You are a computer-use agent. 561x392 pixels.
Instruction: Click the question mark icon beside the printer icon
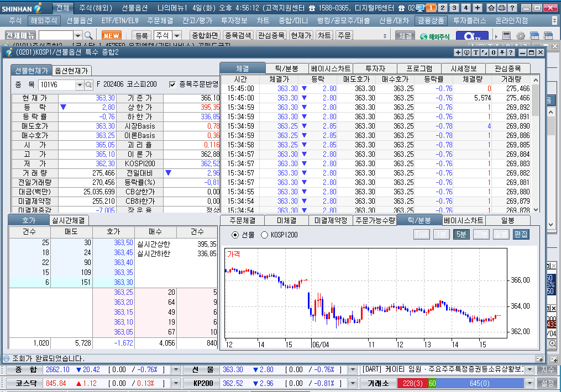tap(512, 8)
